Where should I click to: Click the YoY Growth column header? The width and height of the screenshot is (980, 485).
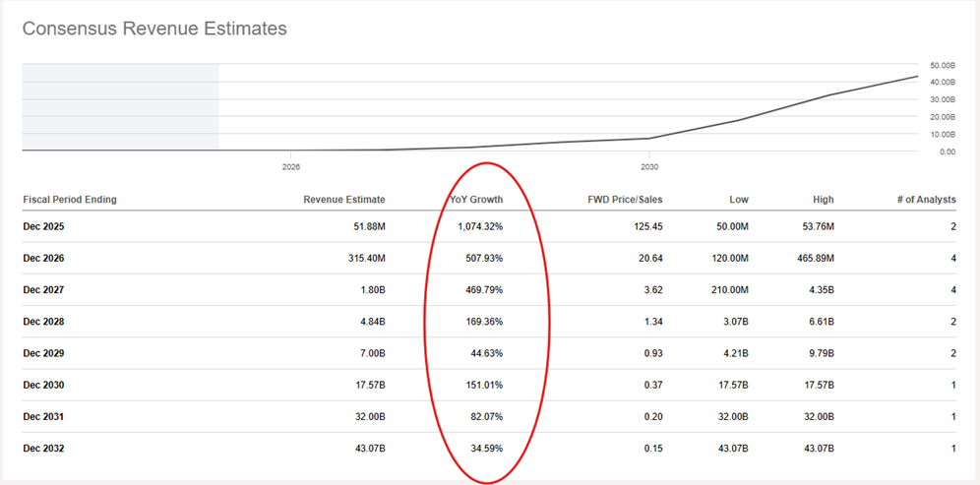click(482, 200)
